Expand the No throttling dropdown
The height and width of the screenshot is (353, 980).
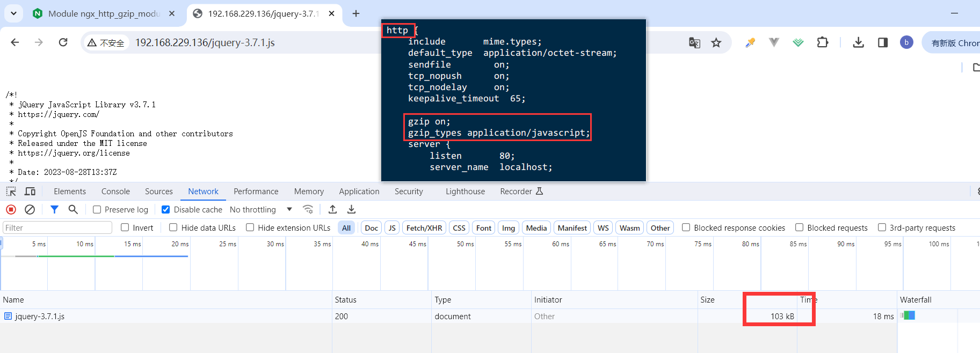[261, 210]
